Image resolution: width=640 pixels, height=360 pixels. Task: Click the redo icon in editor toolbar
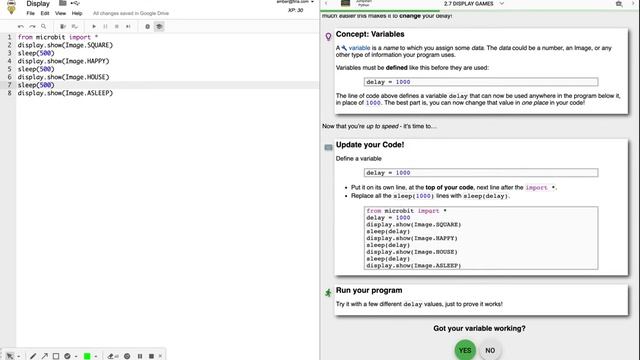coord(32,27)
